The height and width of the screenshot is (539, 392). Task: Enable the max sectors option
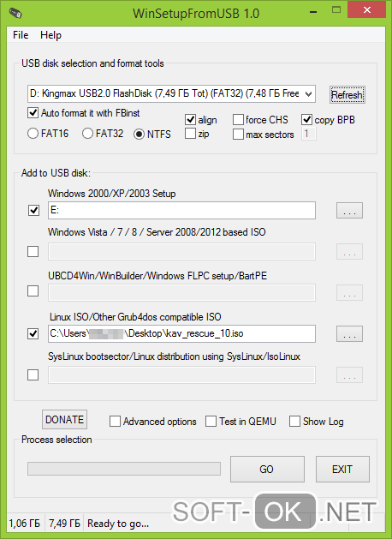238,134
